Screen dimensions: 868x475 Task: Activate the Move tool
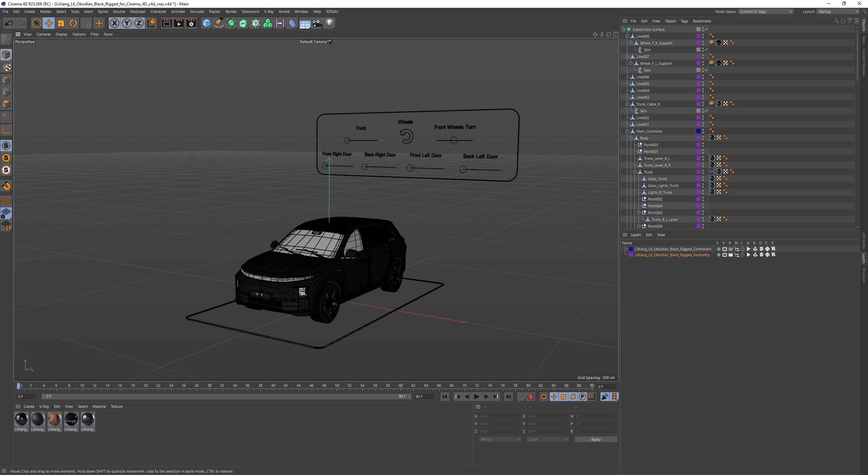[x=49, y=23]
